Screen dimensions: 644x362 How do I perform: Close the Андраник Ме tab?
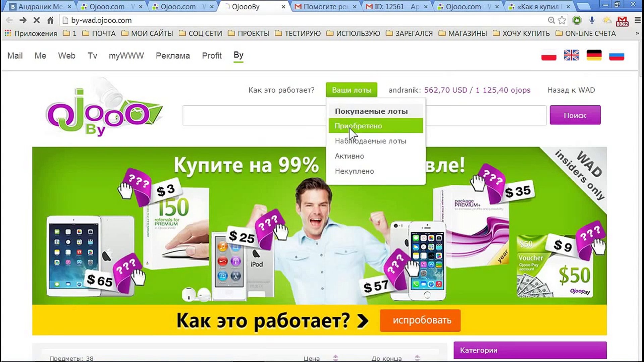(x=69, y=6)
